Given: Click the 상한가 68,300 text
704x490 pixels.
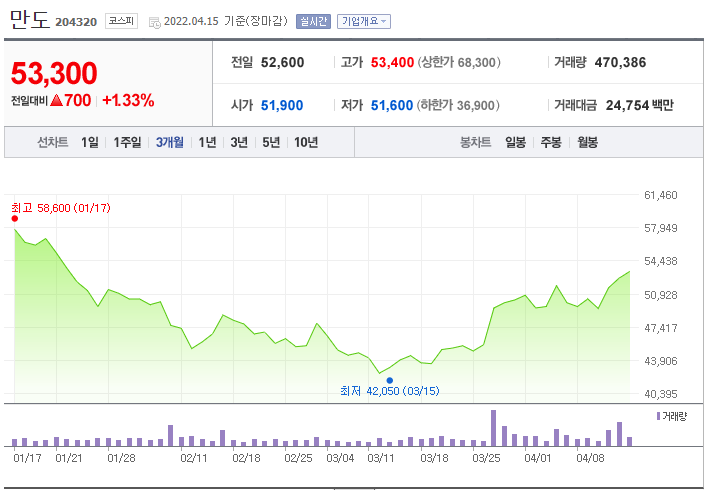Looking at the screenshot, I should 459,62.
